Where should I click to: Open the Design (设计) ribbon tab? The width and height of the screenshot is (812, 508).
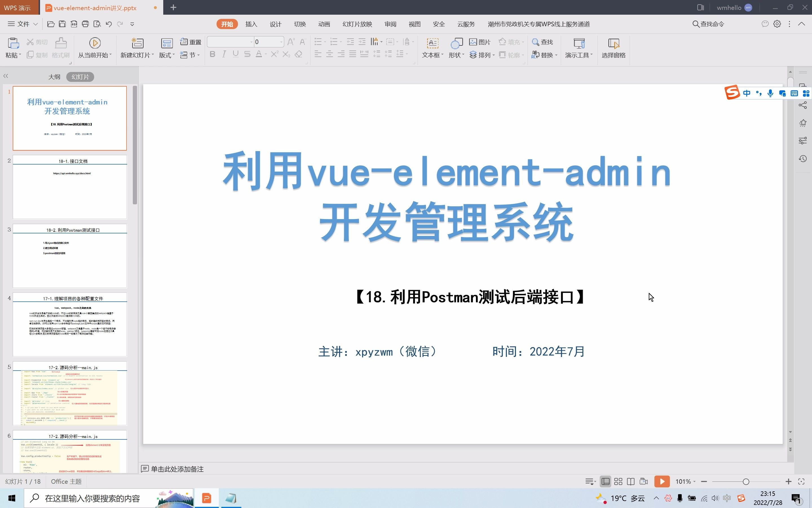tap(275, 24)
